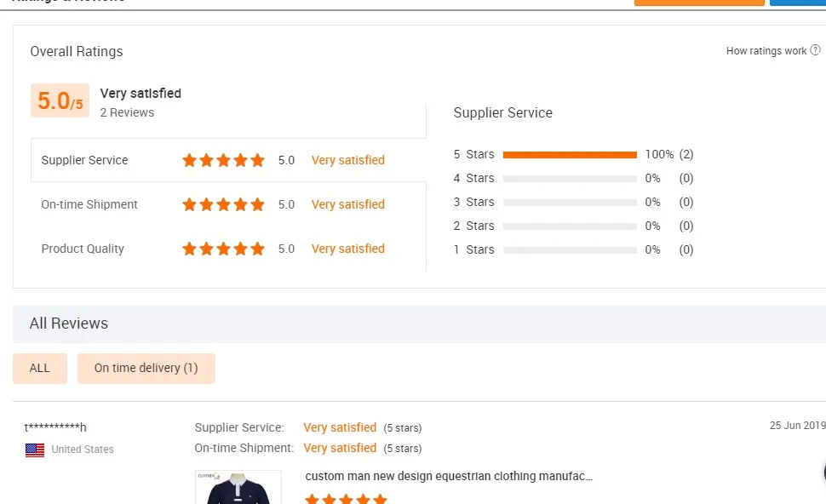Viewport: 826px width, 504px height.
Task: Click the United States flag icon
Action: coord(35,450)
